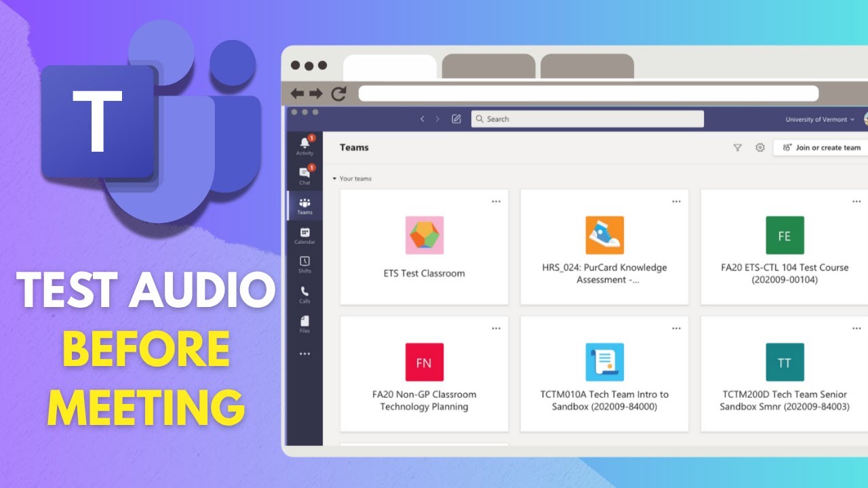Click the HRS_024 sneaker team avatar

coord(605,235)
